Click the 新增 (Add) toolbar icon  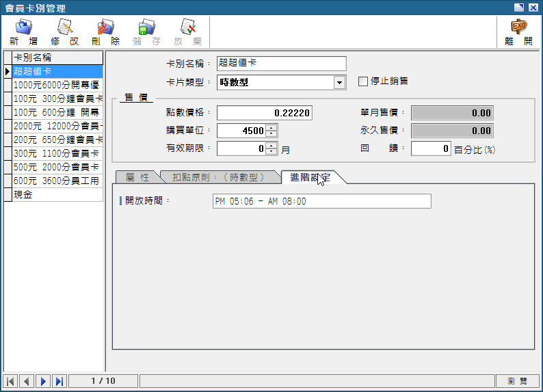(x=24, y=31)
